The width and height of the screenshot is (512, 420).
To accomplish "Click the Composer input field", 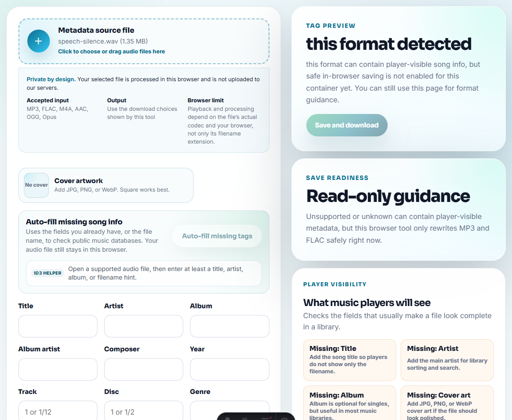I will coord(144,369).
